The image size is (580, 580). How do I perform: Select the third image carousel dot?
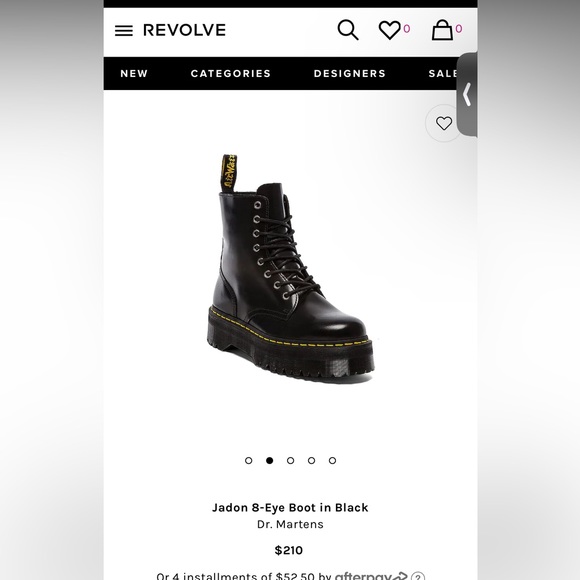(290, 461)
